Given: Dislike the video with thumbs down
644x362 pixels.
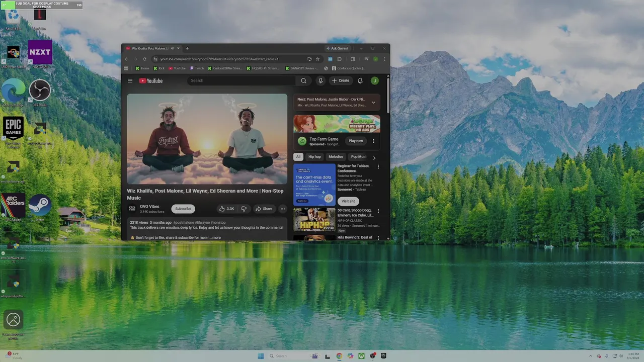Looking at the screenshot, I should pos(244,209).
